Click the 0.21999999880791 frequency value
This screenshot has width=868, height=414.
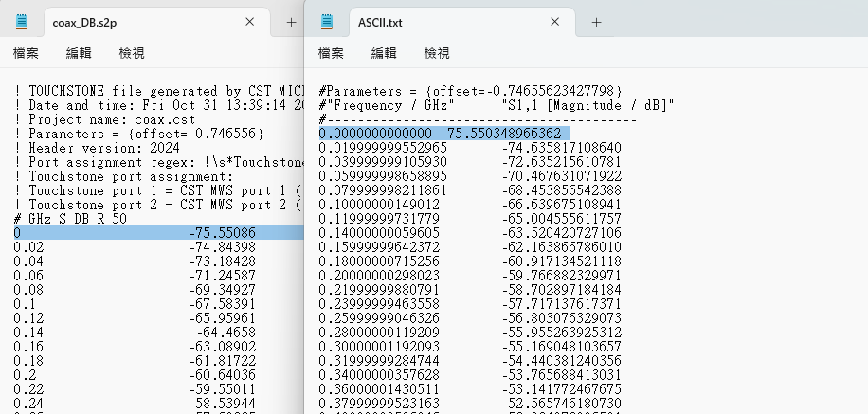379,290
